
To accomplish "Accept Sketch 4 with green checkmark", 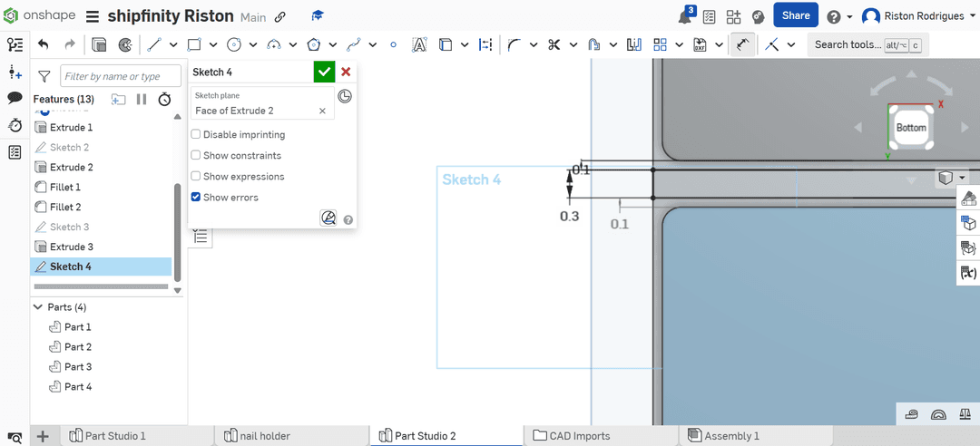I will tap(324, 72).
